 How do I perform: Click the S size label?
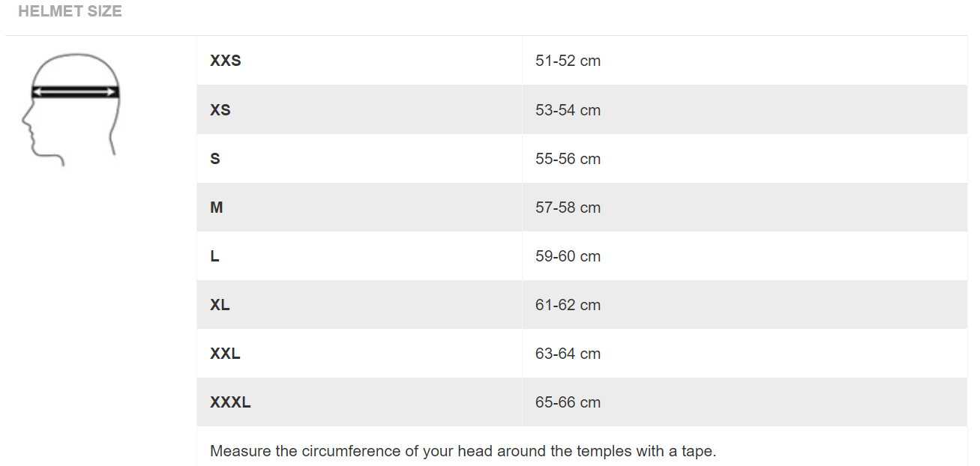pyautogui.click(x=215, y=159)
